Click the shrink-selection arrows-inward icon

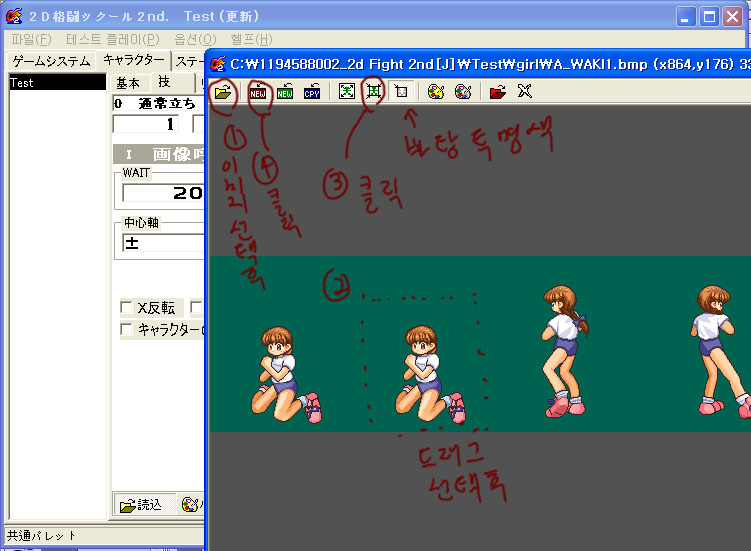point(374,91)
